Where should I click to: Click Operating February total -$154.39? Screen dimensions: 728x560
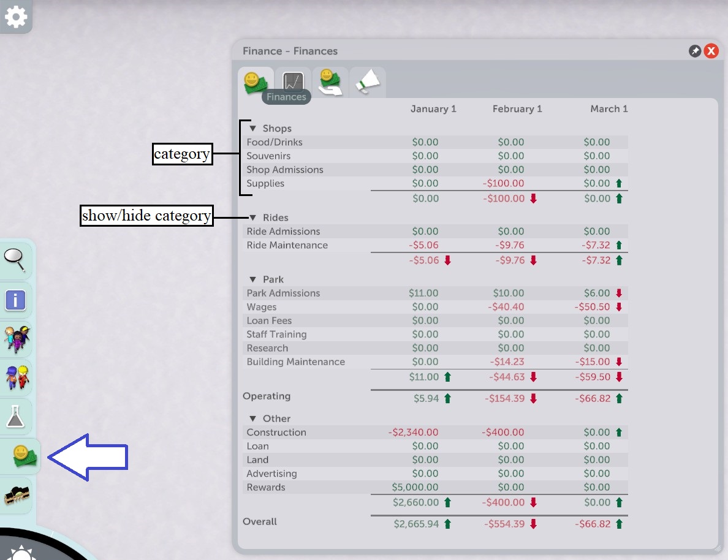click(x=505, y=398)
